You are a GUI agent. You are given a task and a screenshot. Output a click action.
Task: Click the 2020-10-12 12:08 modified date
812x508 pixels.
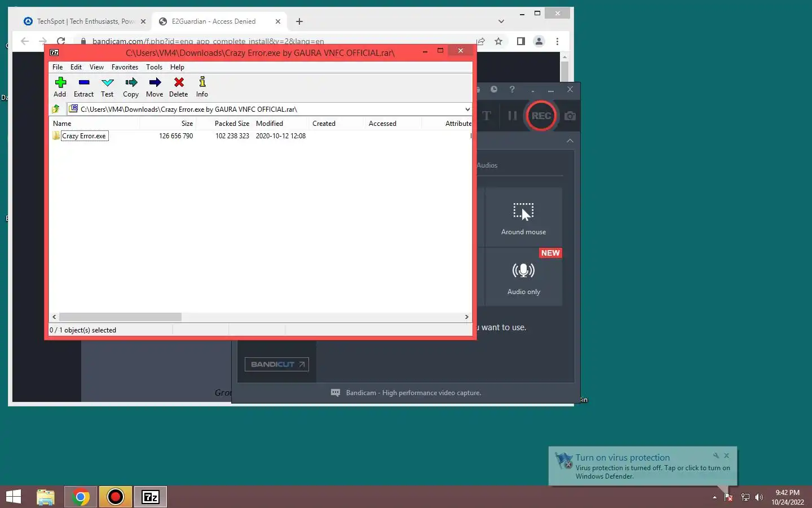[281, 136]
